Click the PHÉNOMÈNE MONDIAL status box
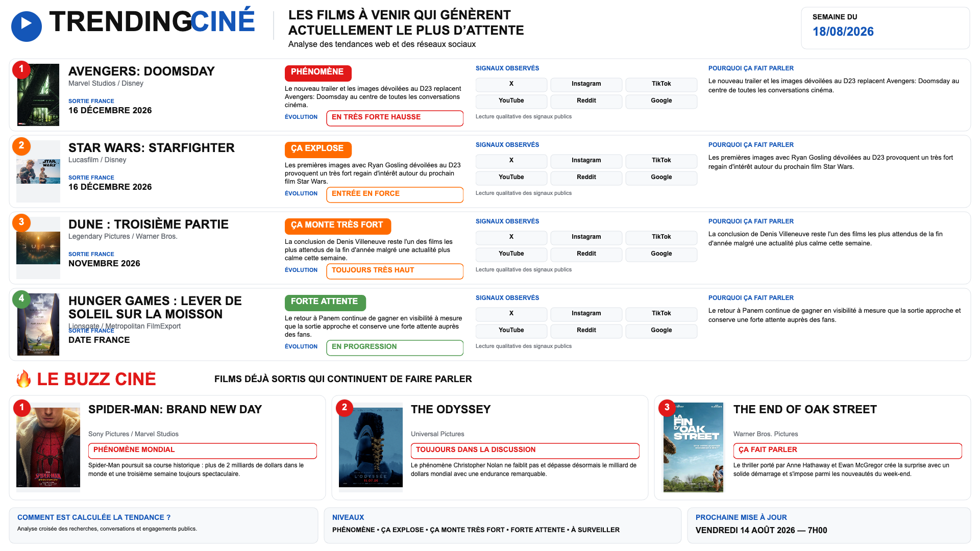This screenshot has width=980, height=551. pos(203,450)
